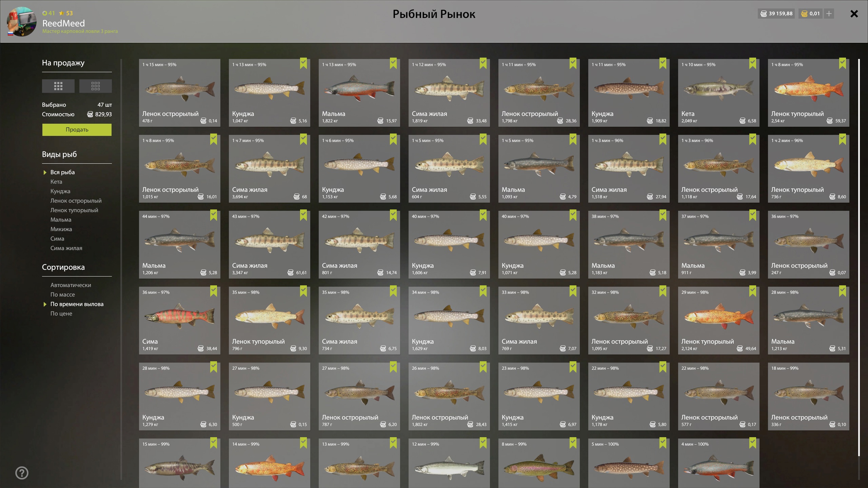Close the fish market window

coord(854,14)
